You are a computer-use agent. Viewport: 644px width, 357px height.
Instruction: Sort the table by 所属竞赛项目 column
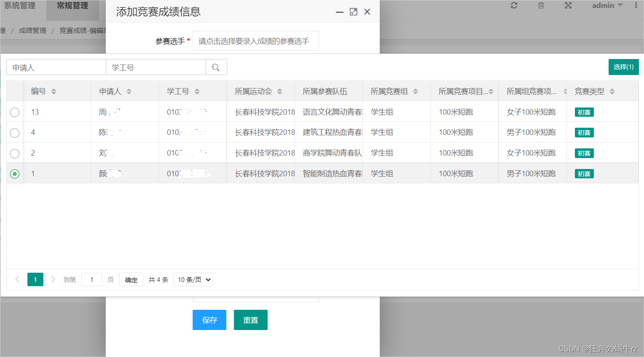point(491,91)
